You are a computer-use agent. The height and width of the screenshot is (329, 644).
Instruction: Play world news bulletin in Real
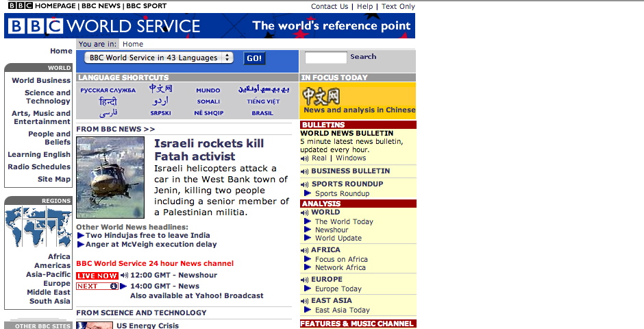coord(319,158)
